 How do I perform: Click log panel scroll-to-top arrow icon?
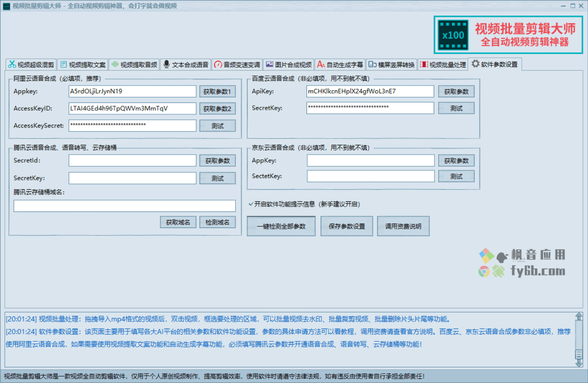(x=579, y=316)
